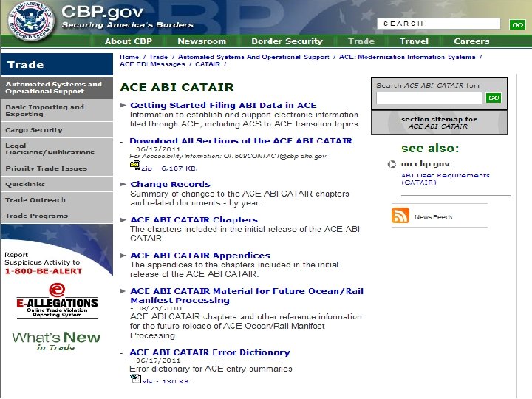Open the Change Records link

[170, 184]
